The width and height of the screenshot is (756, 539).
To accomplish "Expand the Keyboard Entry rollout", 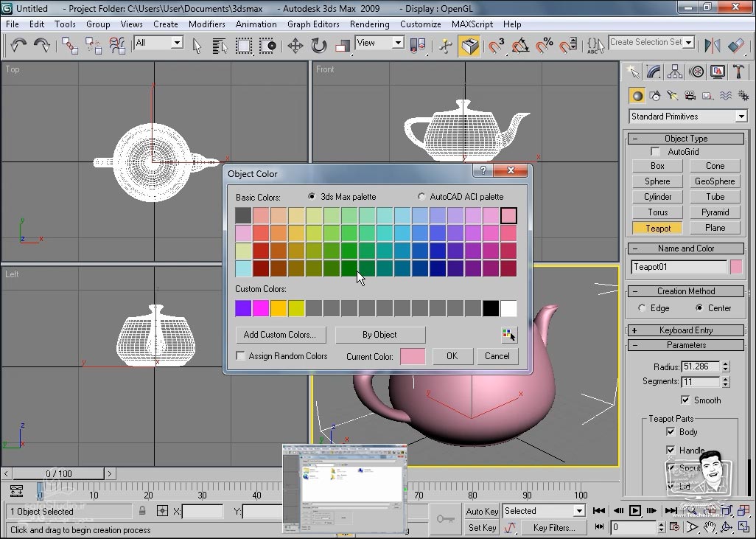I will coord(685,330).
